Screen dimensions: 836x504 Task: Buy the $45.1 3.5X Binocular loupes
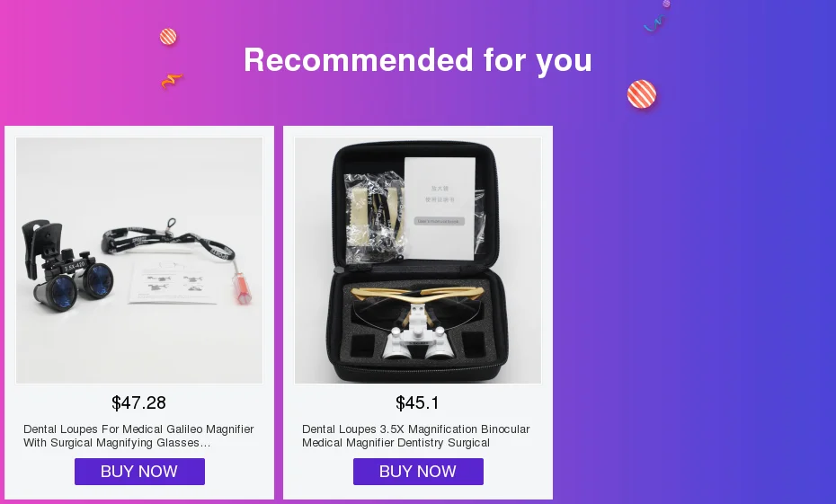point(418,472)
